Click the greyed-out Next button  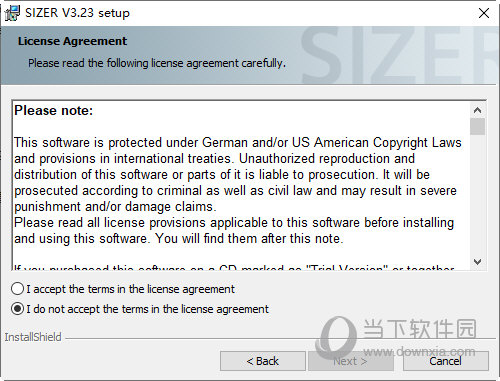click(x=351, y=361)
